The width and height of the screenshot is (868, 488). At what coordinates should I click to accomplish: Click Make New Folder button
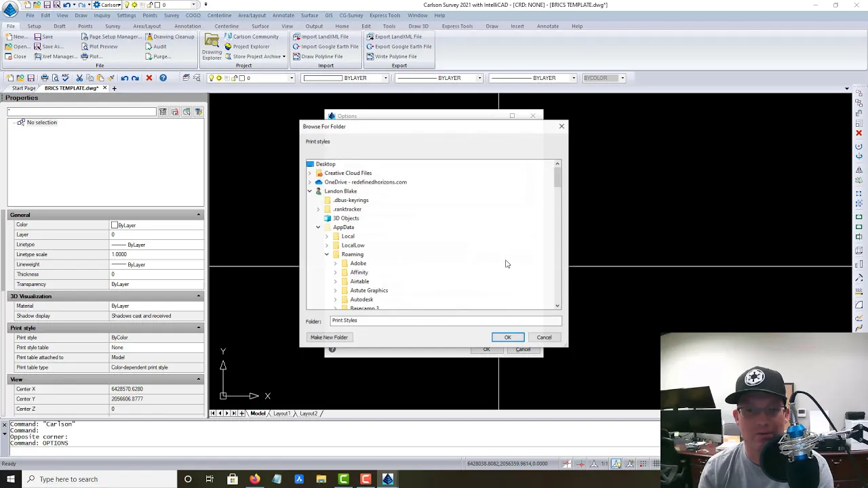click(x=329, y=338)
